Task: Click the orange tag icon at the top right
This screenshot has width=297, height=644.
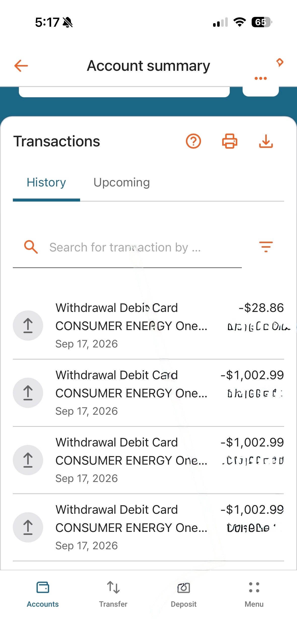Action: (280, 62)
